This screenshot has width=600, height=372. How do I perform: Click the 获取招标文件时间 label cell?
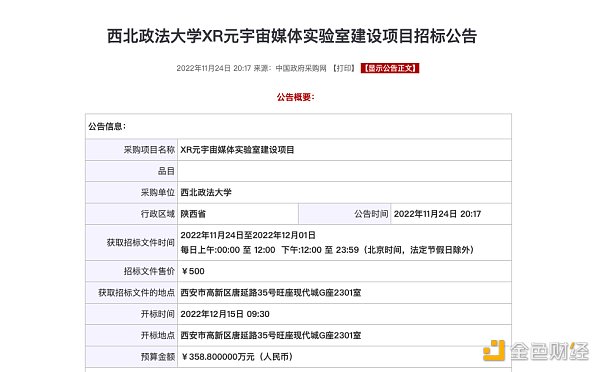[132, 243]
